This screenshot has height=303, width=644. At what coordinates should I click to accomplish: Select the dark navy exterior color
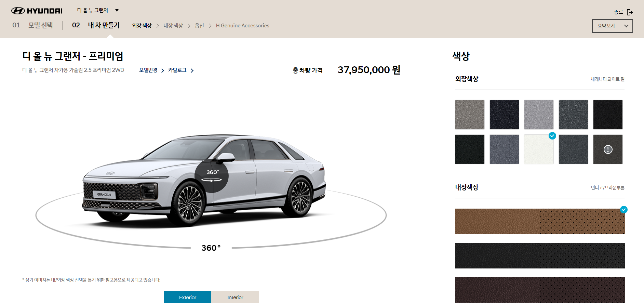click(x=504, y=115)
